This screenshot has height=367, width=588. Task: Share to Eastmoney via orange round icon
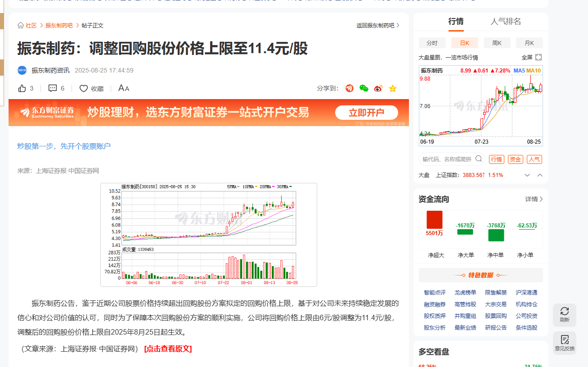point(350,88)
